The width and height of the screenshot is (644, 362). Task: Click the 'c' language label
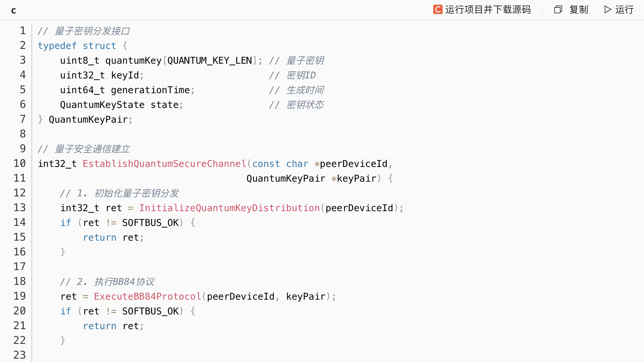(13, 10)
